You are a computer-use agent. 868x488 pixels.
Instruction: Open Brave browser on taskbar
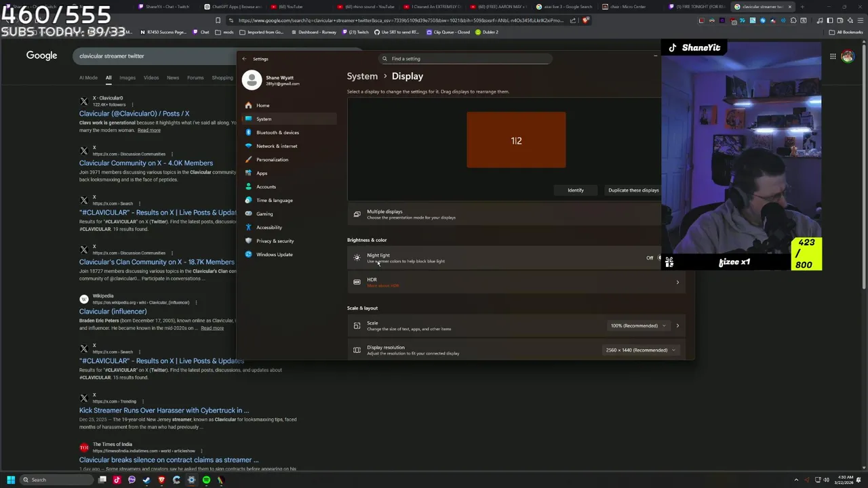click(161, 480)
